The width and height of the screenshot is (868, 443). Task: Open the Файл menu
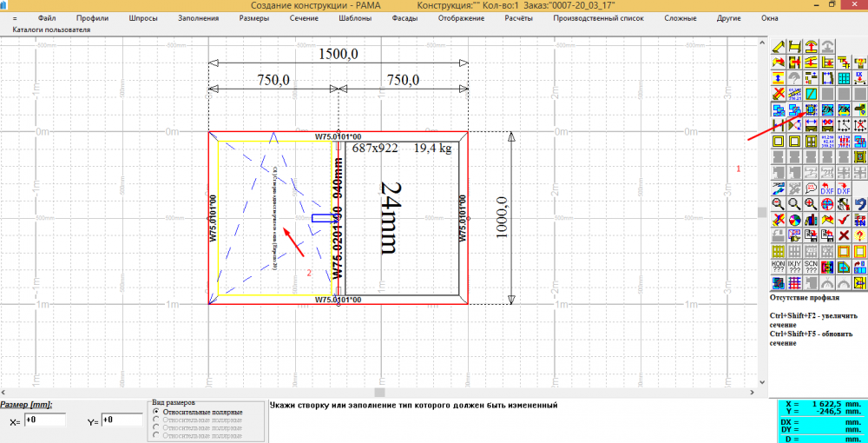[x=48, y=17]
